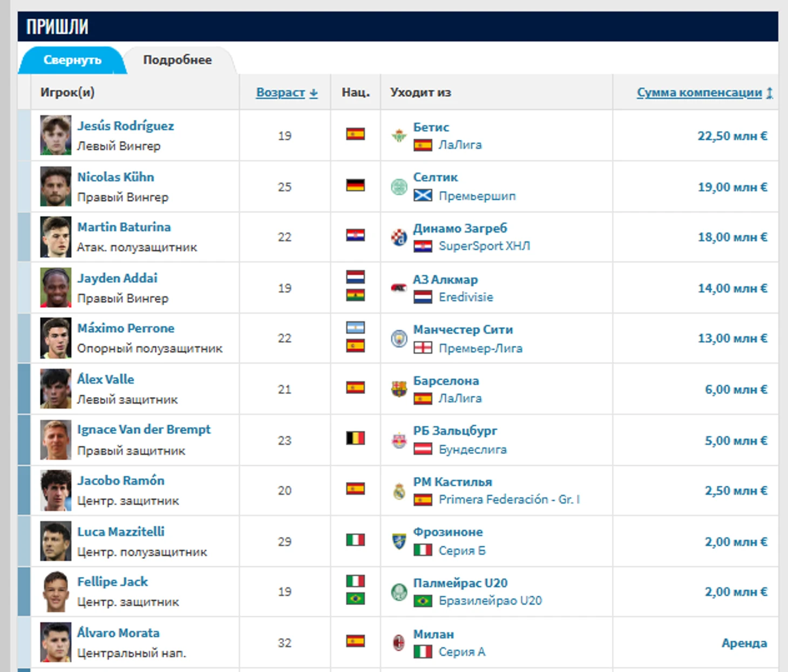Image resolution: width=788 pixels, height=672 pixels.
Task: Click the England flag beside Премьер-Лига
Action: (423, 348)
